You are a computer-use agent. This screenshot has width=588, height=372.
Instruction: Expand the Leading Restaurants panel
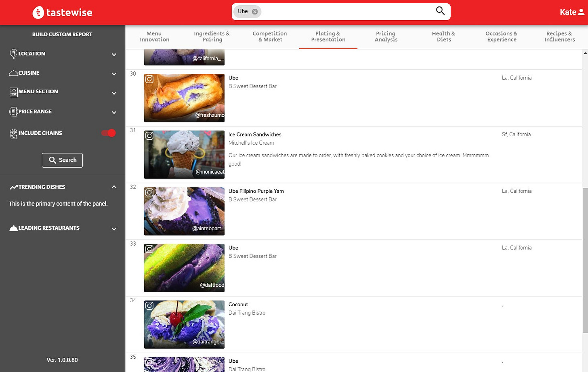tap(114, 229)
